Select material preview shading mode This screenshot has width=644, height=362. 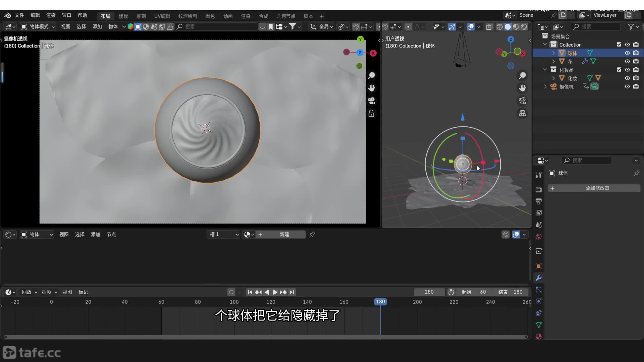click(516, 27)
